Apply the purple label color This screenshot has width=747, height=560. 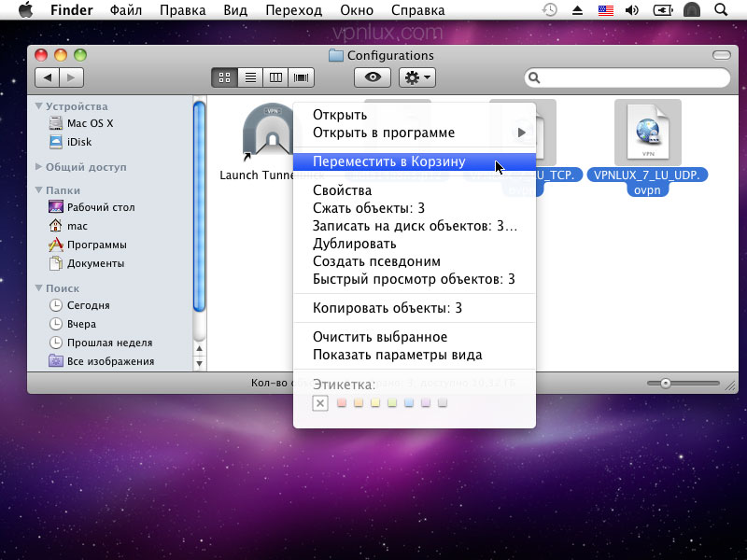pyautogui.click(x=426, y=403)
